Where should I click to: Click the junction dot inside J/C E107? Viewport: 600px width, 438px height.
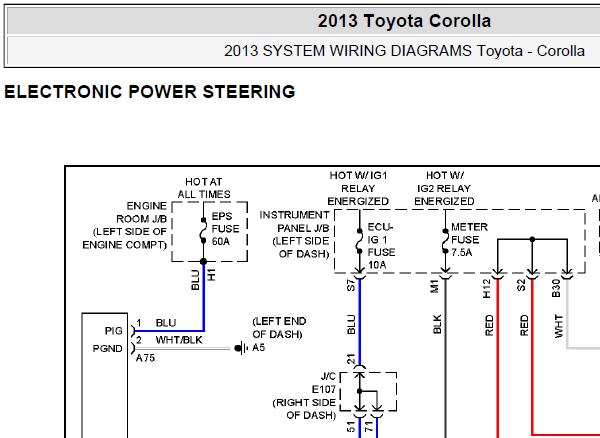pos(359,391)
